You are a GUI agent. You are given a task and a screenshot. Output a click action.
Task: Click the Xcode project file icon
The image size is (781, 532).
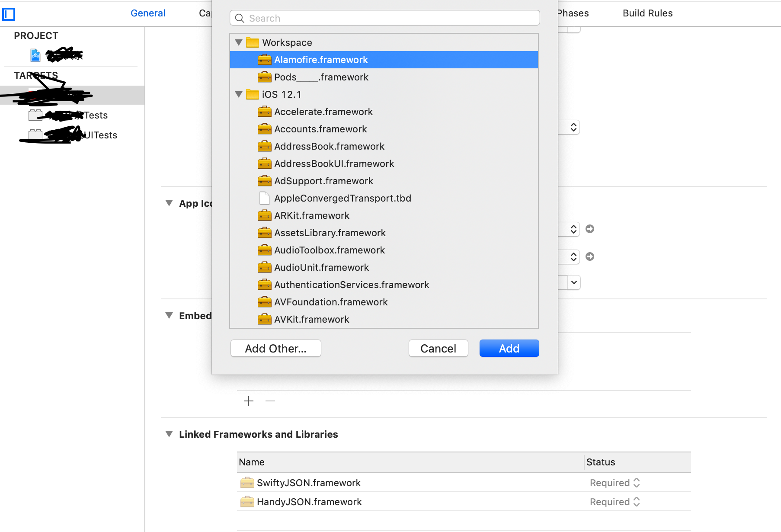(35, 55)
